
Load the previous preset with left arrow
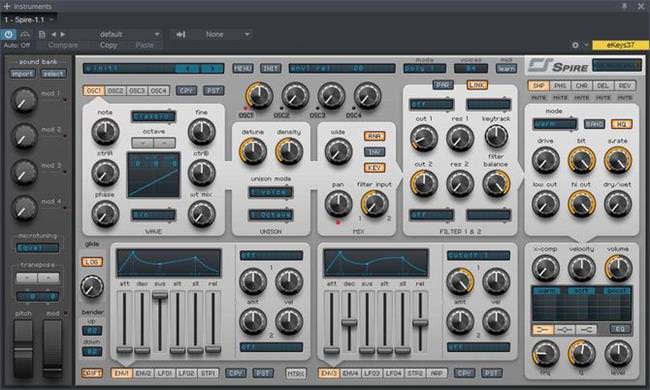tap(53, 35)
